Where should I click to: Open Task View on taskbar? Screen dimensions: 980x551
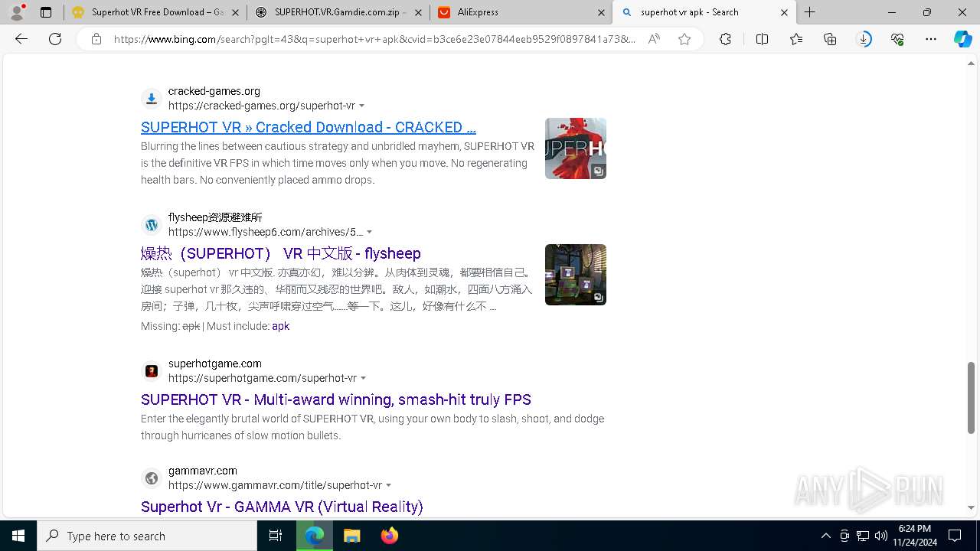276,536
